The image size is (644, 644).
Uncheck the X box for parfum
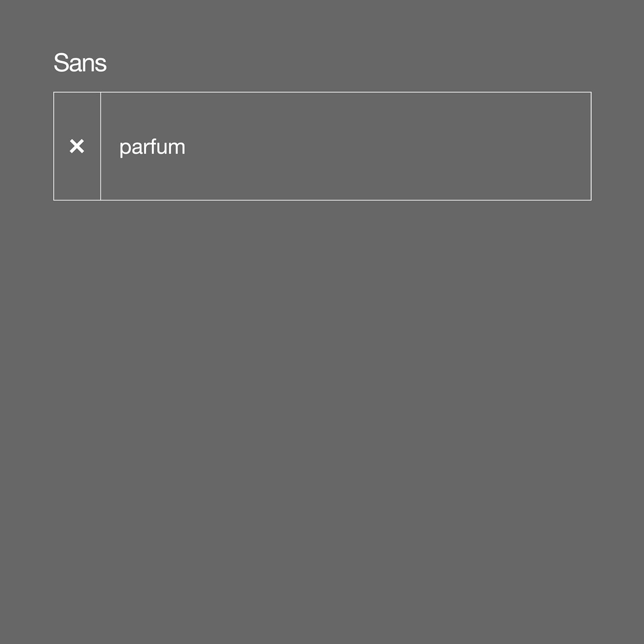pos(77,146)
